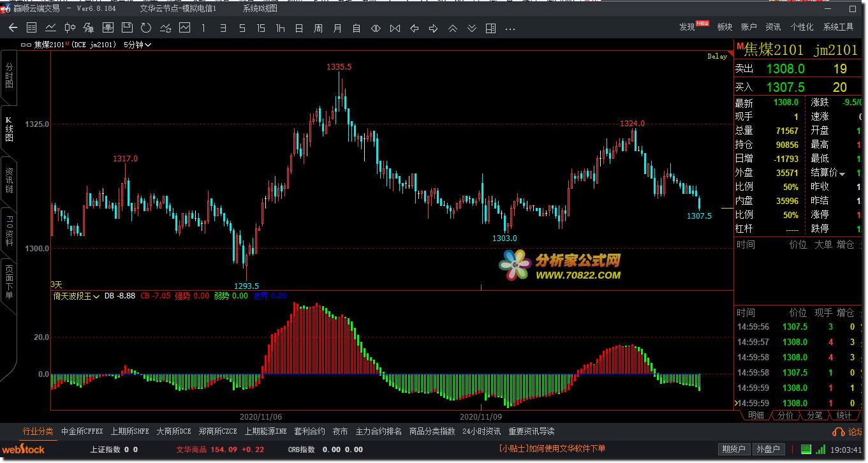The height and width of the screenshot is (463, 868).
Task: Select the 1h period button
Action: (280, 28)
